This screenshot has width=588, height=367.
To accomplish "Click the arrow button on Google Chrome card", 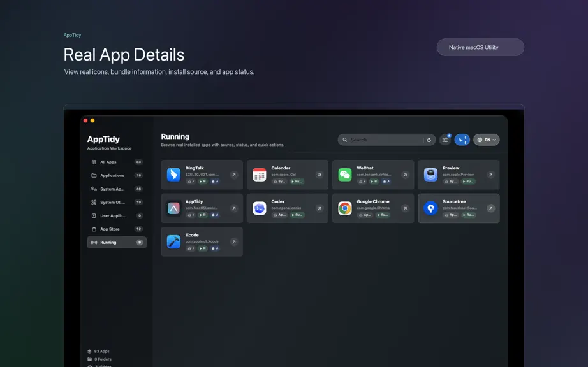I will point(405,208).
